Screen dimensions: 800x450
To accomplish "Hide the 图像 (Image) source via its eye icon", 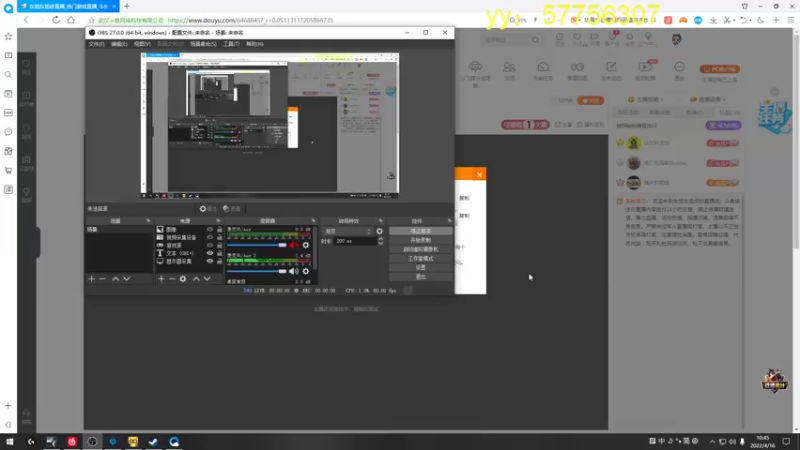I will pyautogui.click(x=210, y=230).
